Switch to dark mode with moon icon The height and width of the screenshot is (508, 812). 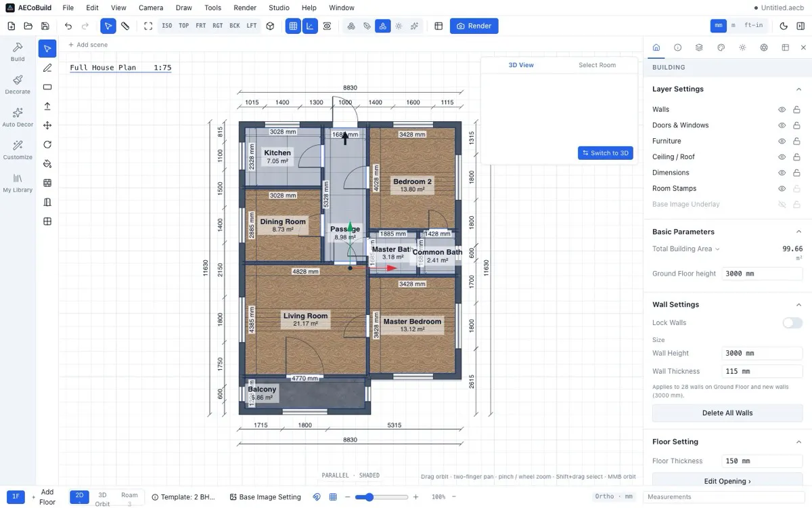pyautogui.click(x=784, y=26)
